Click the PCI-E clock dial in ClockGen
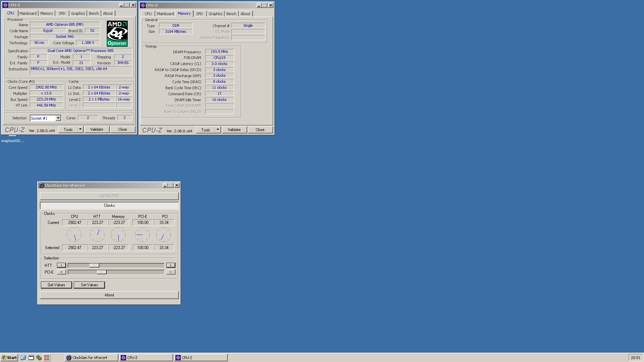The image size is (644, 362). [143, 235]
